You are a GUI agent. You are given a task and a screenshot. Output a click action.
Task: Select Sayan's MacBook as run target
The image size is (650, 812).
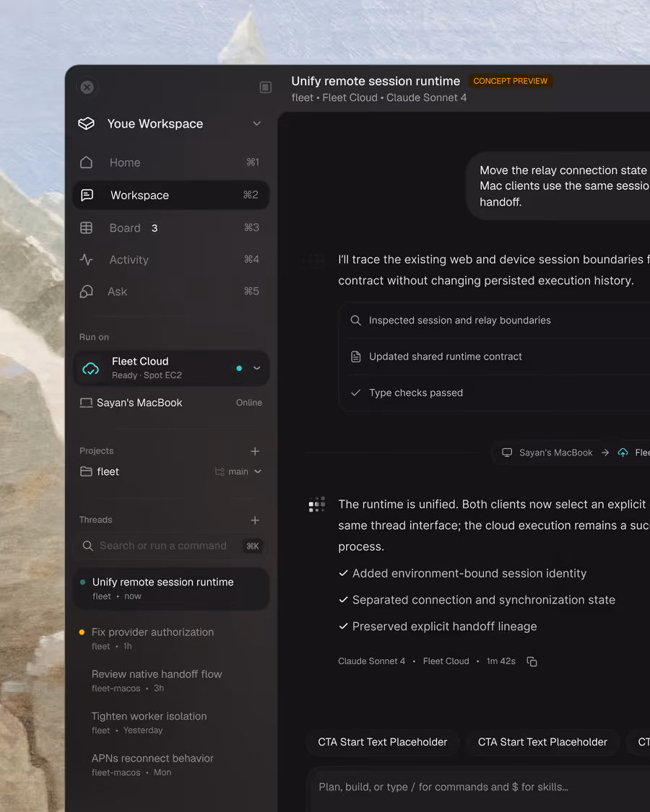point(170,403)
